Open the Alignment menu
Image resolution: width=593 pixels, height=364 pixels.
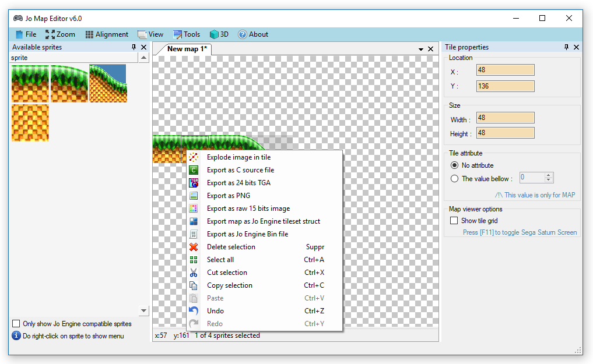click(107, 34)
